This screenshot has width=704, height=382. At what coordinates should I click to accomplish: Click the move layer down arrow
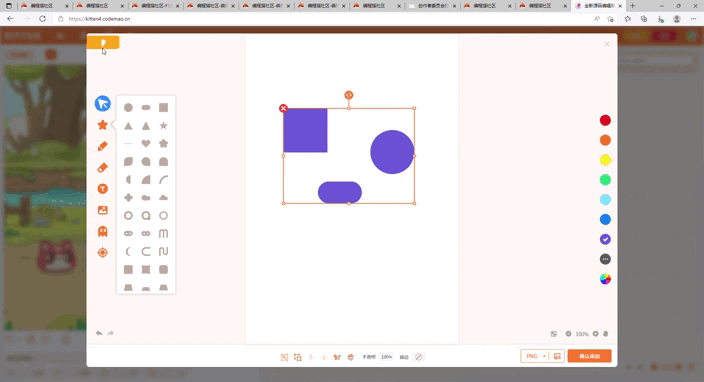(324, 357)
